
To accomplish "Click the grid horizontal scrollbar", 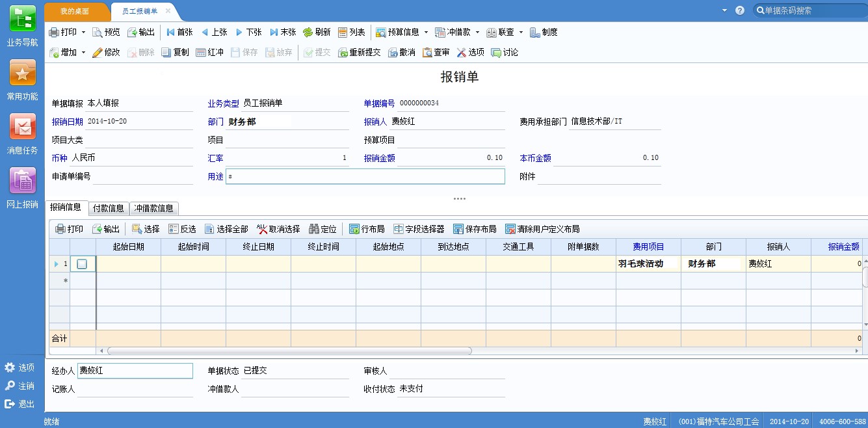I will point(289,351).
